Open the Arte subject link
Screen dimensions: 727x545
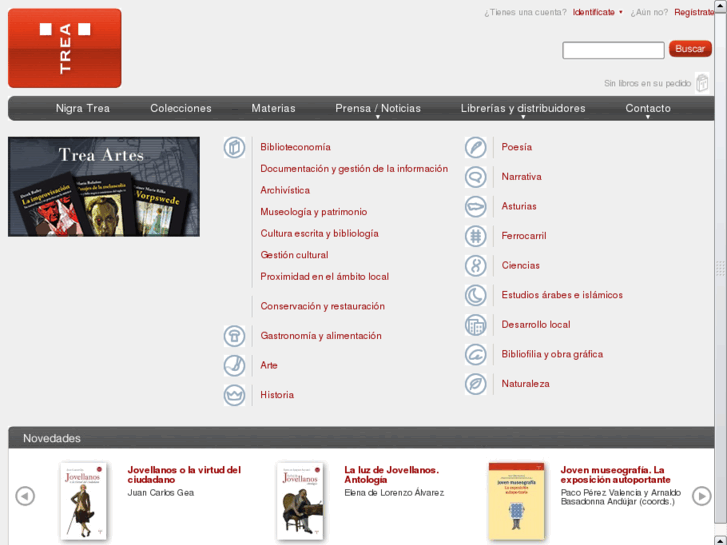tap(269, 365)
